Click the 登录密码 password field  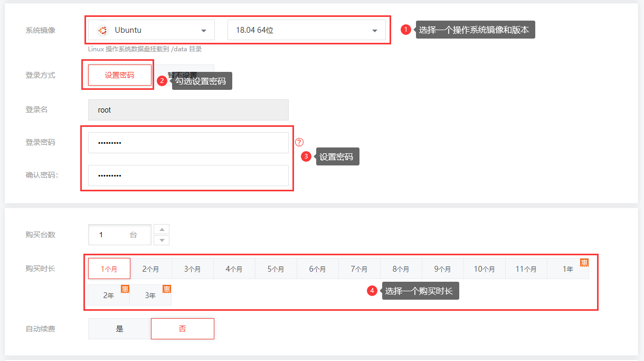coord(188,143)
